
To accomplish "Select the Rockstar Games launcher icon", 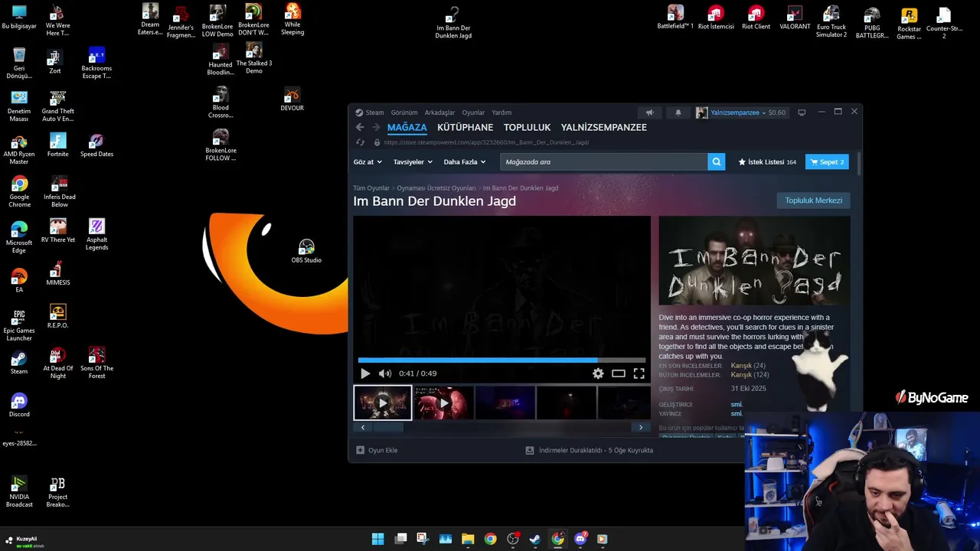I will point(909,23).
